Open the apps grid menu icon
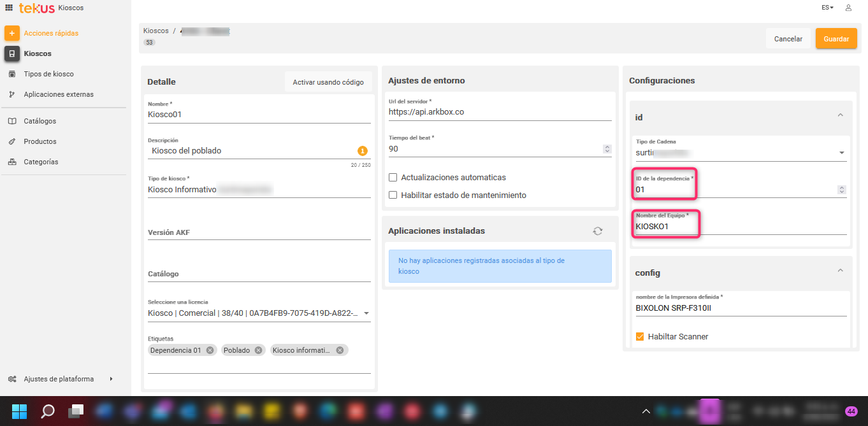 pyautogui.click(x=9, y=8)
